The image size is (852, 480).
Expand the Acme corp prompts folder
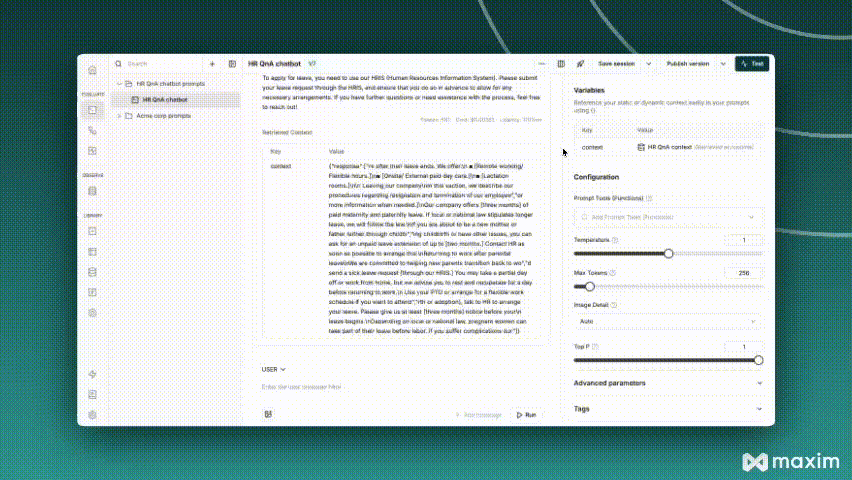pos(120,116)
